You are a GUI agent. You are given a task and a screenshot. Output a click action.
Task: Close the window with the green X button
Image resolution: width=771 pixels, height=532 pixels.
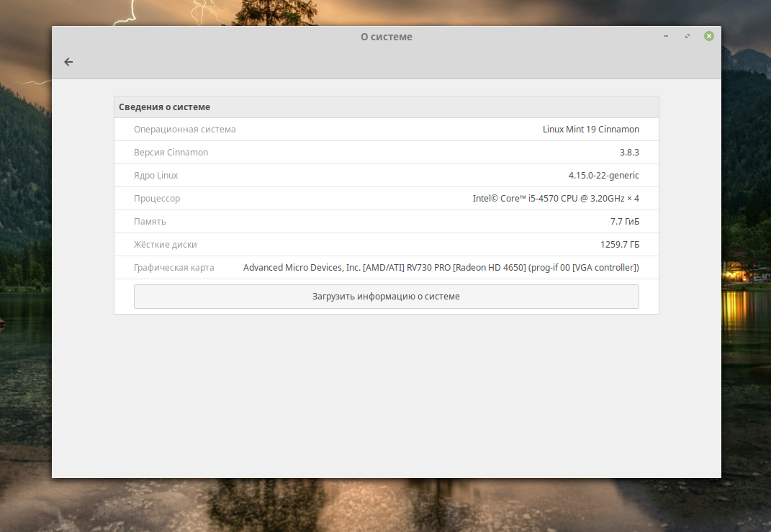(x=709, y=36)
